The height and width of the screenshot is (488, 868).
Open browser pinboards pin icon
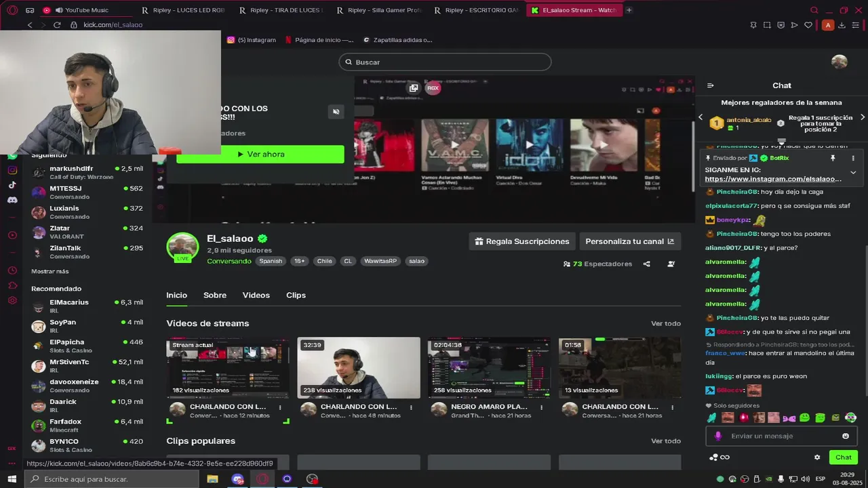click(753, 25)
